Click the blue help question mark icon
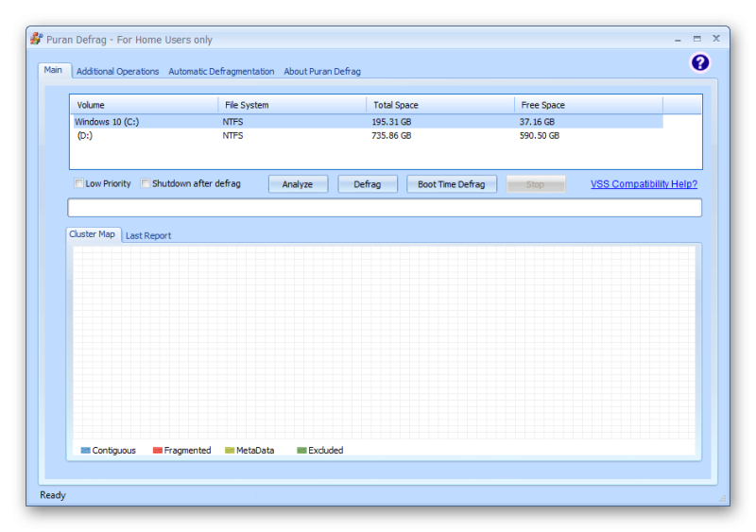This screenshot has height=532, width=756. (x=699, y=62)
